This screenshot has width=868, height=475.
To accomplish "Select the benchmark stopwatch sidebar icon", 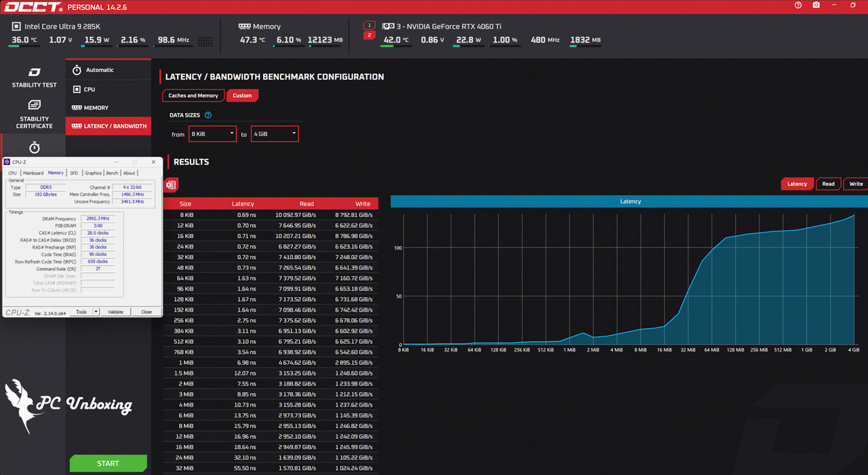I will coord(35,148).
